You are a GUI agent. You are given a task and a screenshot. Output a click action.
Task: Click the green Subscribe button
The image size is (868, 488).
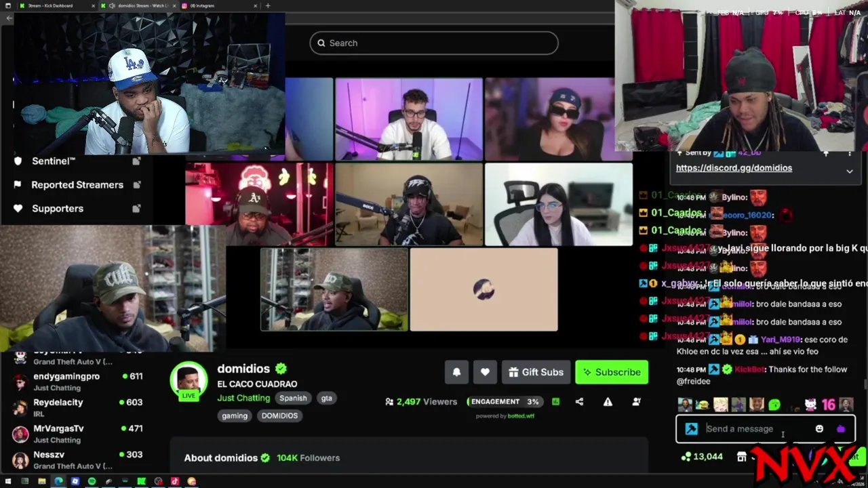click(612, 372)
